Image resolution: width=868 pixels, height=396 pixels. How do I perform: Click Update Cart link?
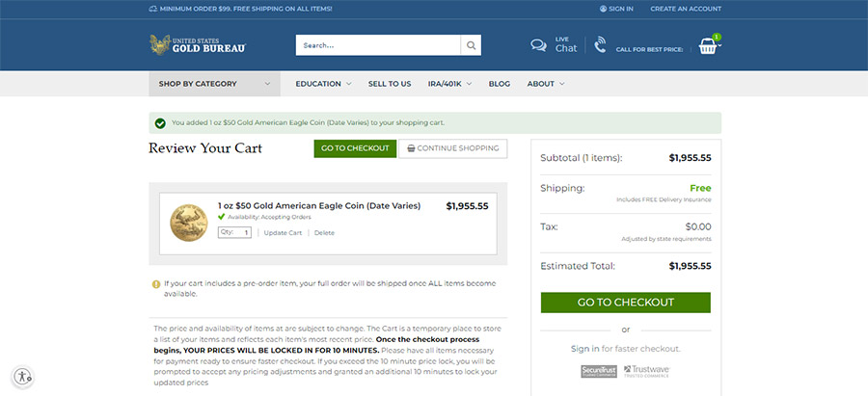tap(283, 233)
